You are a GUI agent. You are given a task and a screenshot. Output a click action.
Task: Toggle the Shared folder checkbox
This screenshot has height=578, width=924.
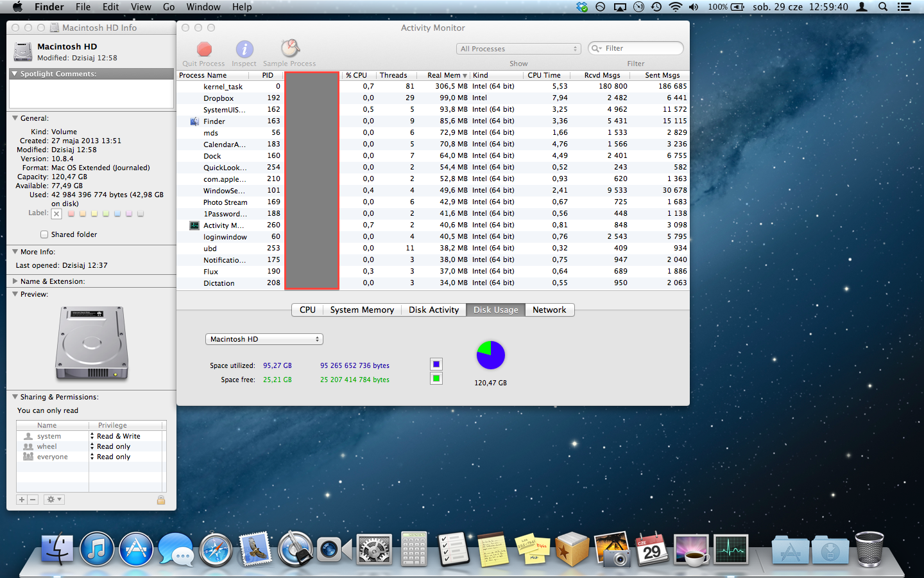44,234
